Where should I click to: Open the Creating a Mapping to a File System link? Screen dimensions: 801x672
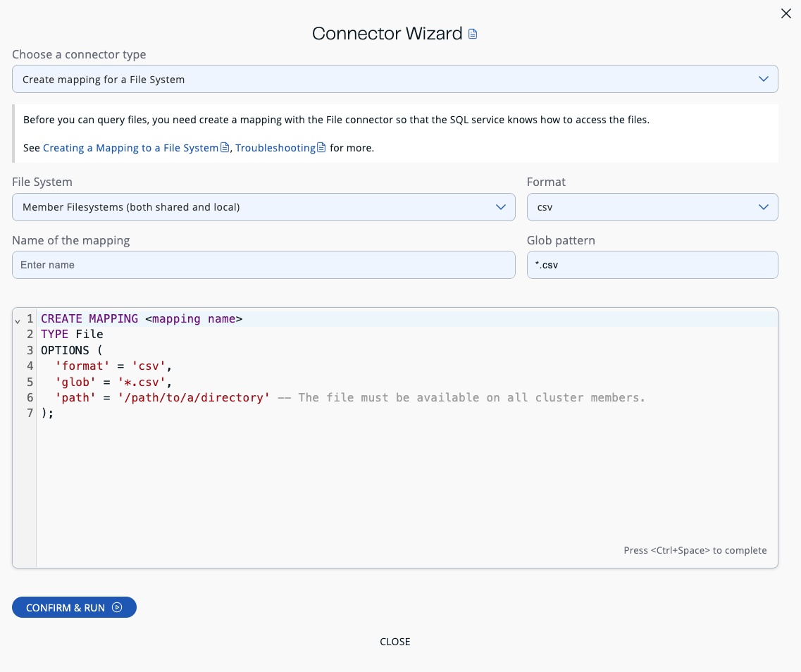tap(130, 147)
